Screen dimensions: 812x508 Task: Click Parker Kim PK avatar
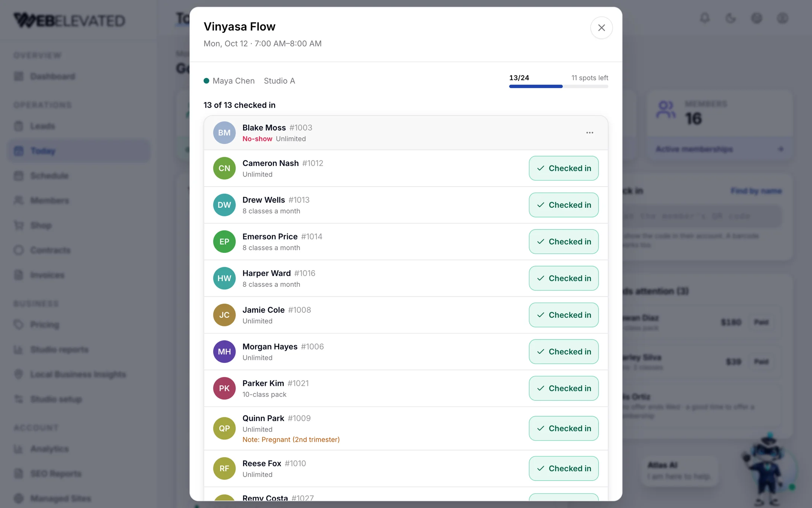(224, 388)
